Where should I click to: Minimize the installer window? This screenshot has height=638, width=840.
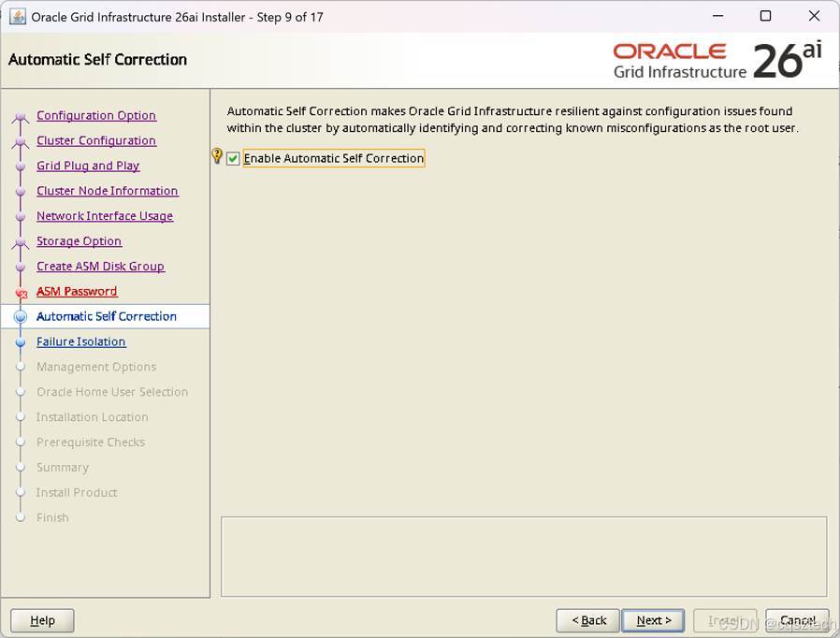coord(717,16)
